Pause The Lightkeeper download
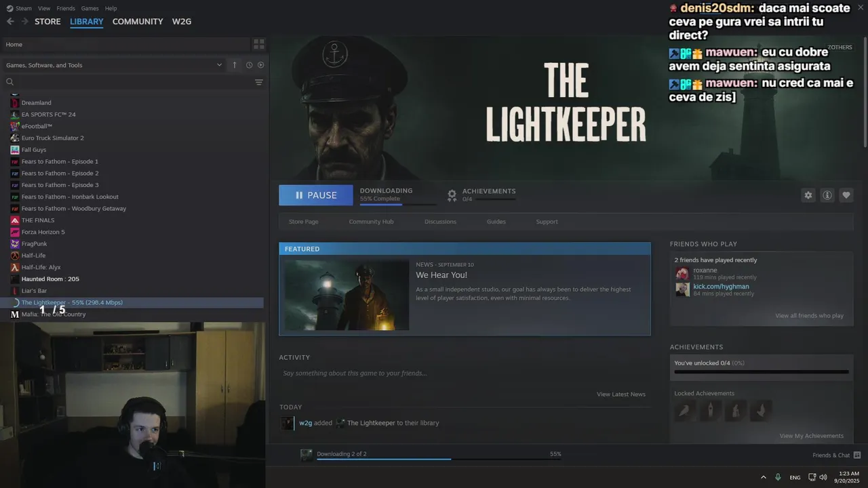Image resolution: width=868 pixels, height=488 pixels. 316,195
